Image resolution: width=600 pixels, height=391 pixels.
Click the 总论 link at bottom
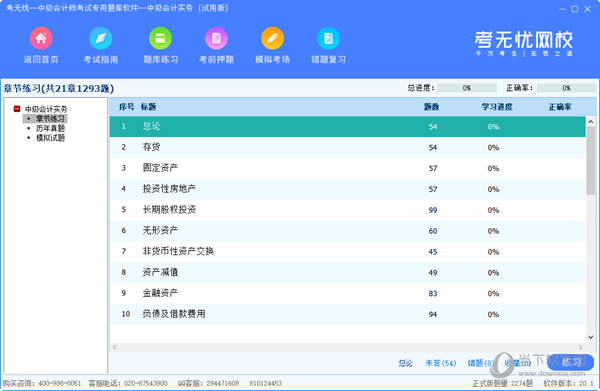click(405, 363)
